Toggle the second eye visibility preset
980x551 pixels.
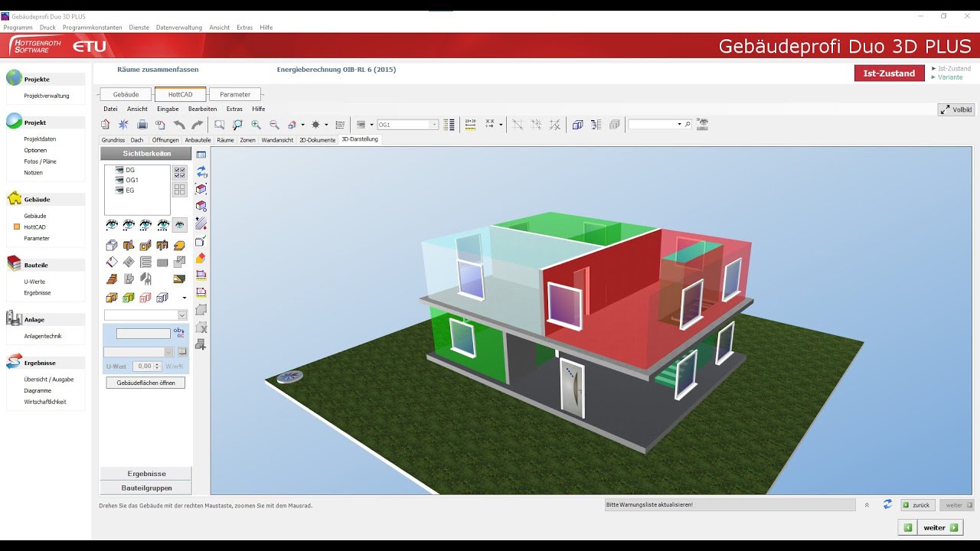pyautogui.click(x=129, y=224)
